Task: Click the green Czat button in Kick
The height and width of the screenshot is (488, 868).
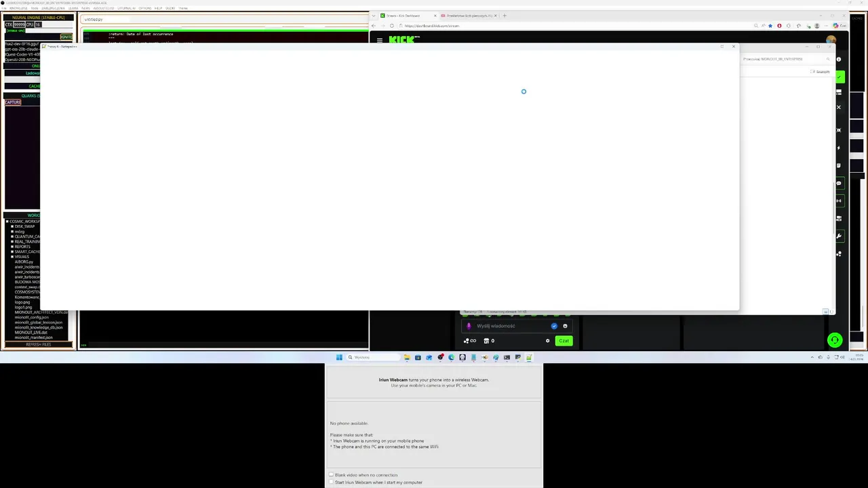Action: coord(564,341)
